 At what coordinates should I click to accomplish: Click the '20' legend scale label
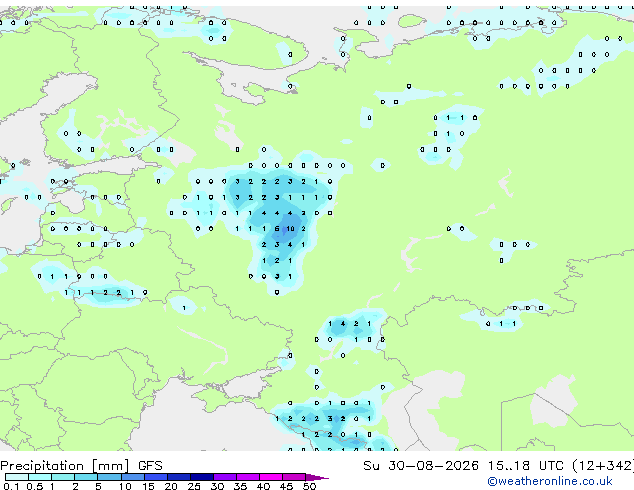(x=171, y=486)
